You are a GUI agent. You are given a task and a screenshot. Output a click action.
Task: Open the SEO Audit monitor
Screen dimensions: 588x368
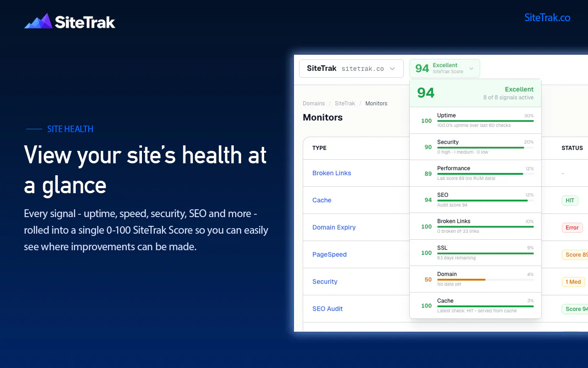click(328, 309)
